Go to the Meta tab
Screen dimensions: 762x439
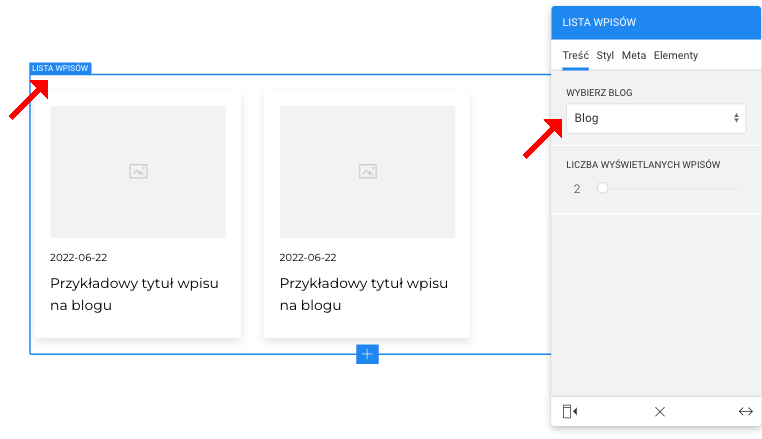coord(634,56)
